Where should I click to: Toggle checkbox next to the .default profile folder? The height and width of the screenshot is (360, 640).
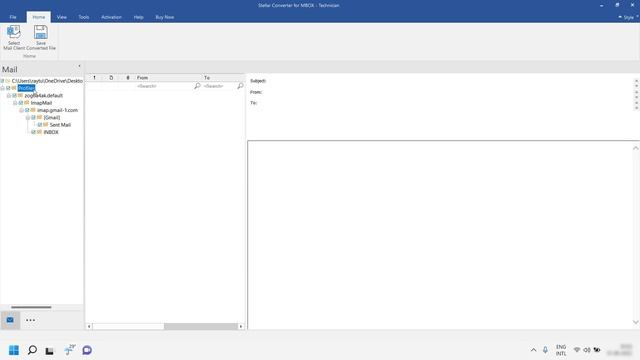(15, 96)
